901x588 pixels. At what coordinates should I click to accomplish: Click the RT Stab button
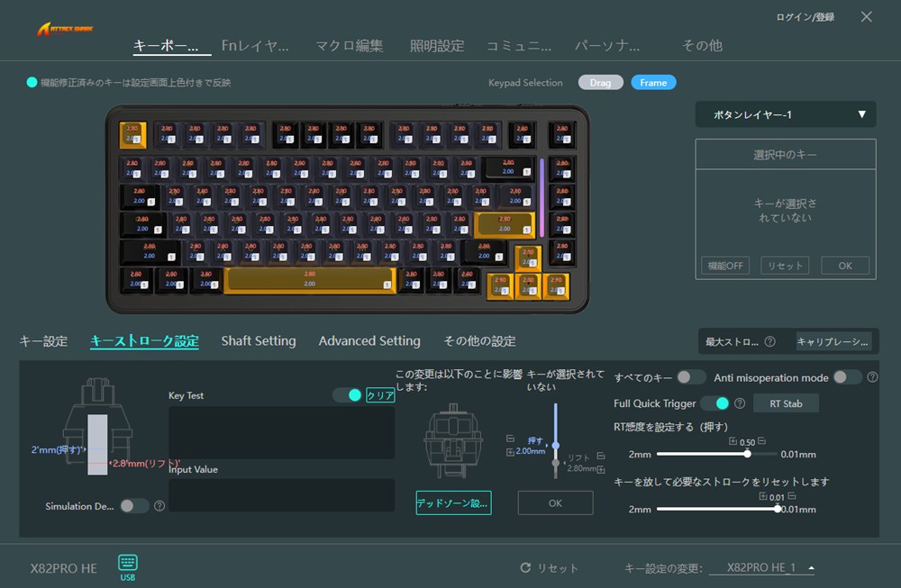pyautogui.click(x=786, y=403)
